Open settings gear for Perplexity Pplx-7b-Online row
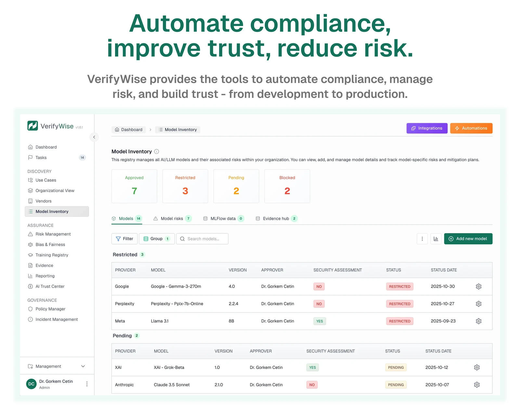The height and width of the screenshot is (420, 520). pos(478,304)
